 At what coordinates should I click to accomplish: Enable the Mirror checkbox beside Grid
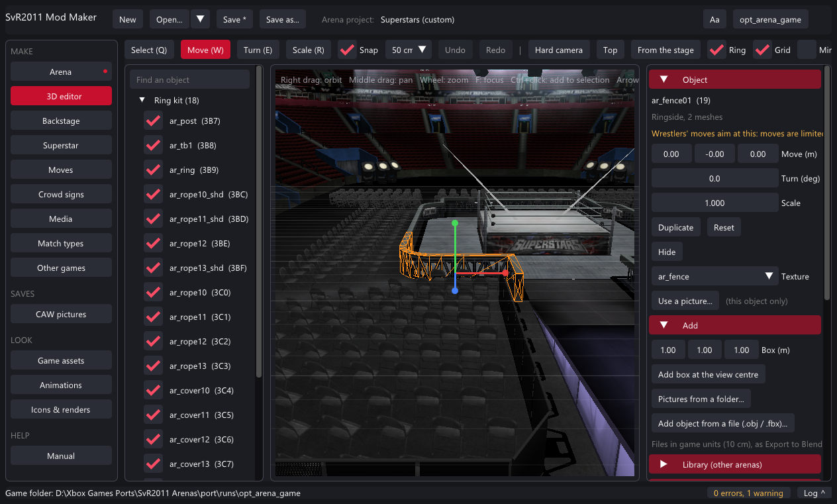coord(807,50)
